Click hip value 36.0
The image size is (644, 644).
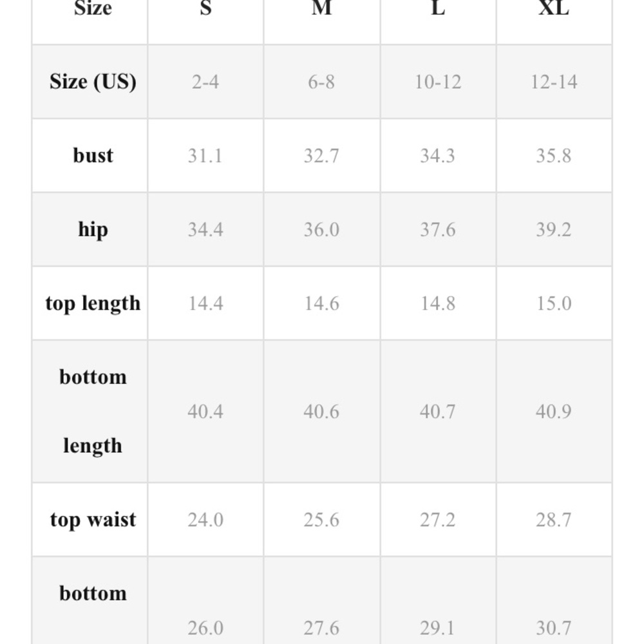(321, 229)
